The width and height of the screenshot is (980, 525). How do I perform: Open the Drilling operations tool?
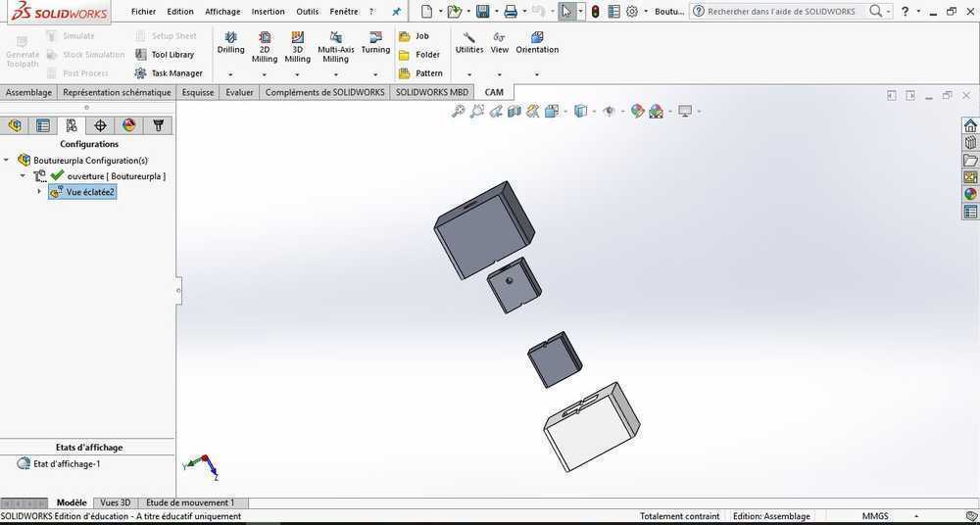[x=230, y=43]
